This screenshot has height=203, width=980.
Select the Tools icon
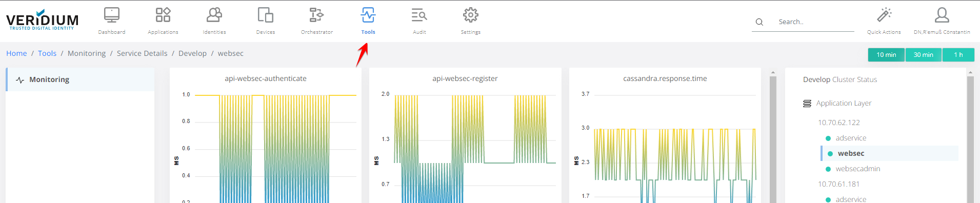pos(368,15)
